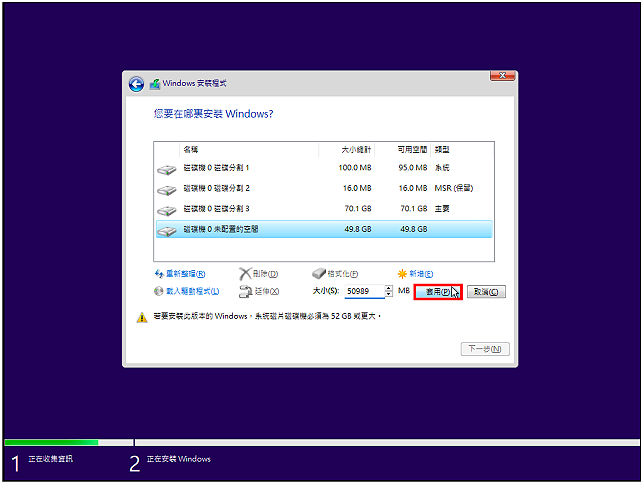The image size is (641, 482).
Task: Select row 磁碟機 0 磁碟分割 1
Action: click(324, 168)
